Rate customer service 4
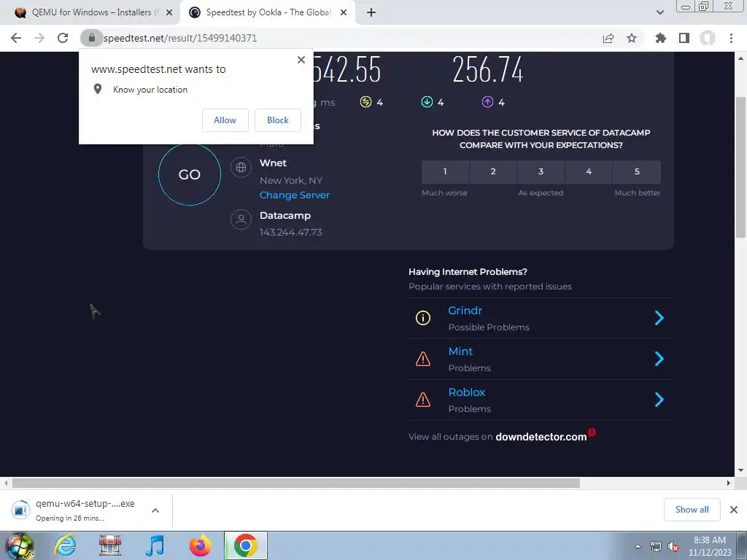The width and height of the screenshot is (747, 560). pos(589,171)
